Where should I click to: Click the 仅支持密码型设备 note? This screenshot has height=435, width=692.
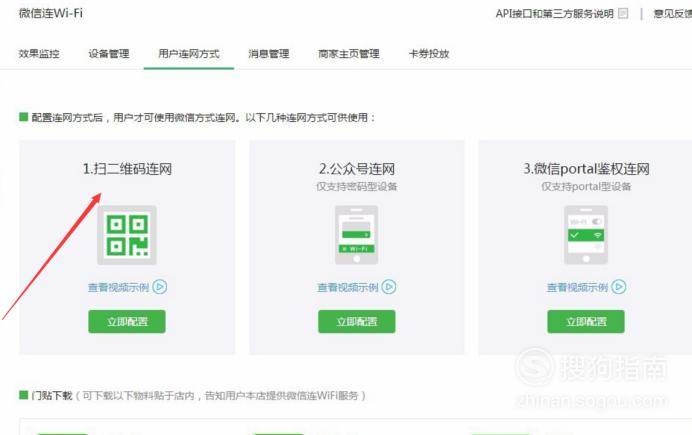[x=357, y=187]
